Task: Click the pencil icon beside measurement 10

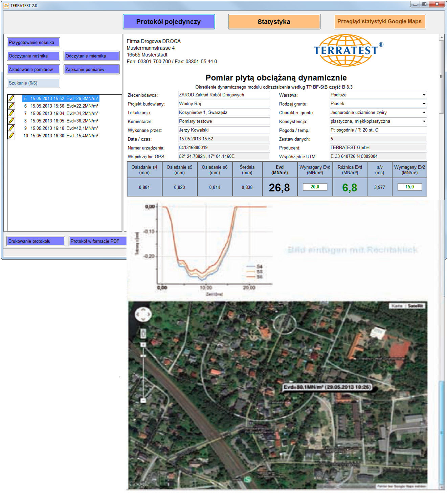Action: pyautogui.click(x=11, y=136)
